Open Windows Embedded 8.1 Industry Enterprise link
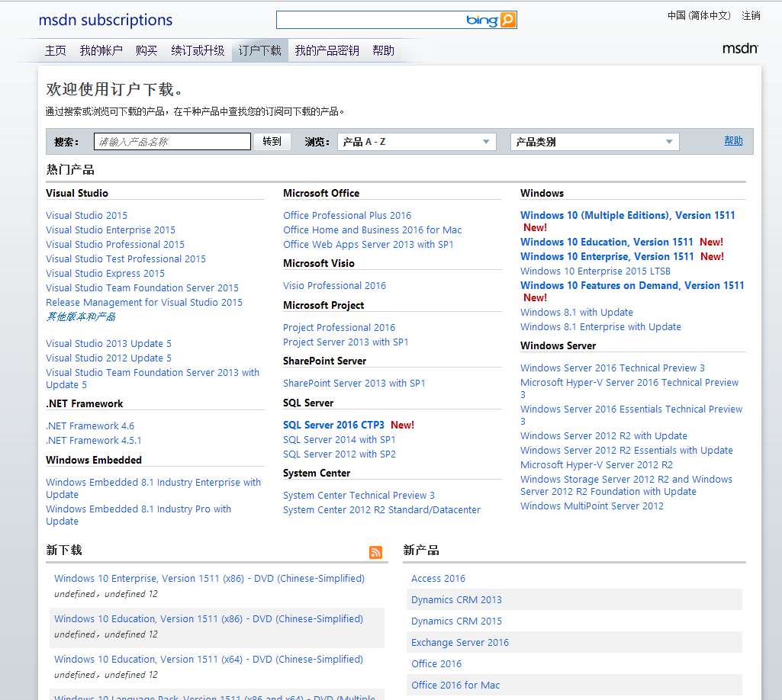Viewport: 782px width, 700px height. pyautogui.click(x=153, y=488)
